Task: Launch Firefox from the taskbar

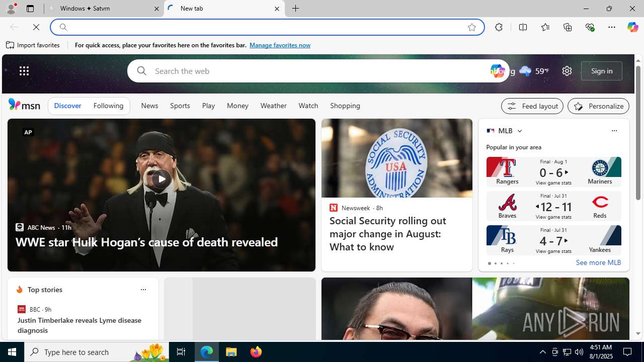Action: (256, 352)
